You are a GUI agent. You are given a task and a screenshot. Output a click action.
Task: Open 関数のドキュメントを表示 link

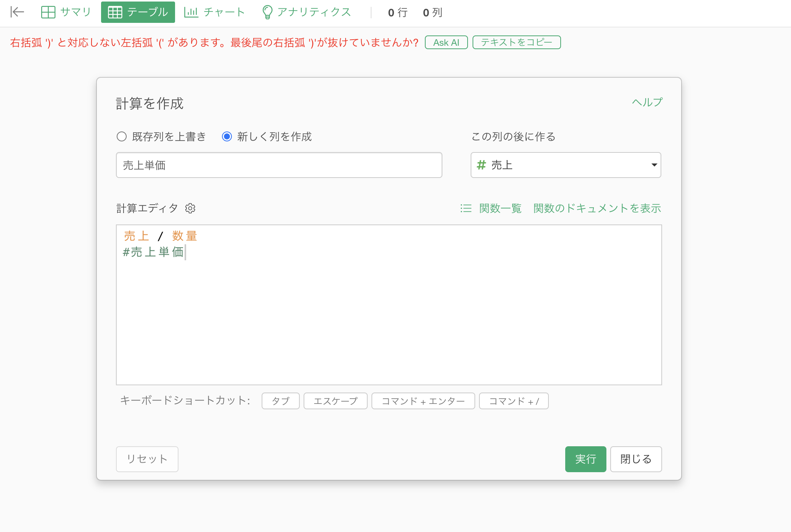pos(597,208)
